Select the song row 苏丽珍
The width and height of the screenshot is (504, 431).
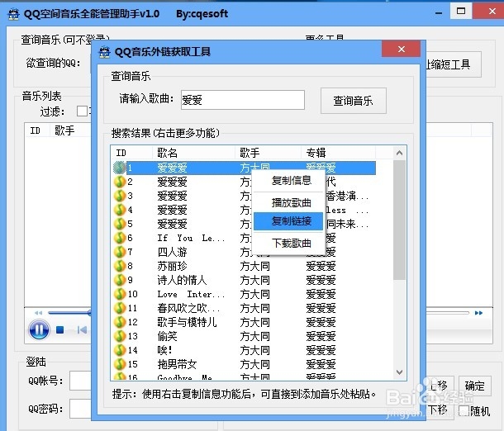click(x=245, y=266)
